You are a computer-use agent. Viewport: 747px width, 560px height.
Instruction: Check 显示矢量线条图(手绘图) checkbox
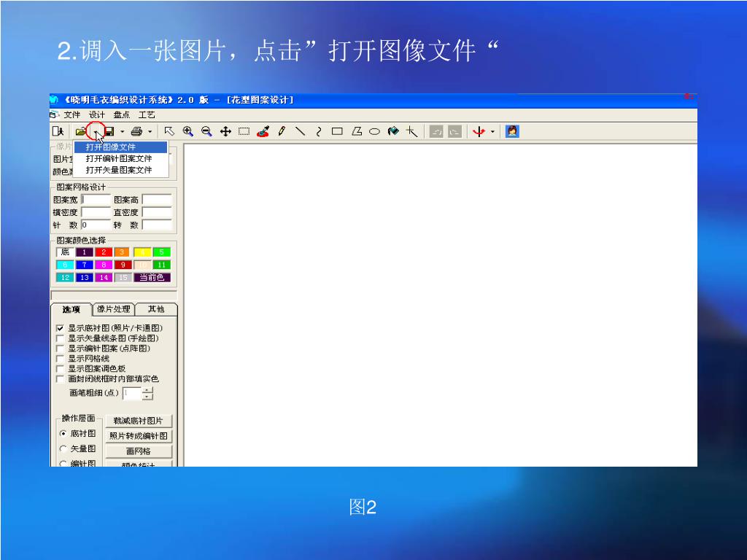click(x=60, y=338)
